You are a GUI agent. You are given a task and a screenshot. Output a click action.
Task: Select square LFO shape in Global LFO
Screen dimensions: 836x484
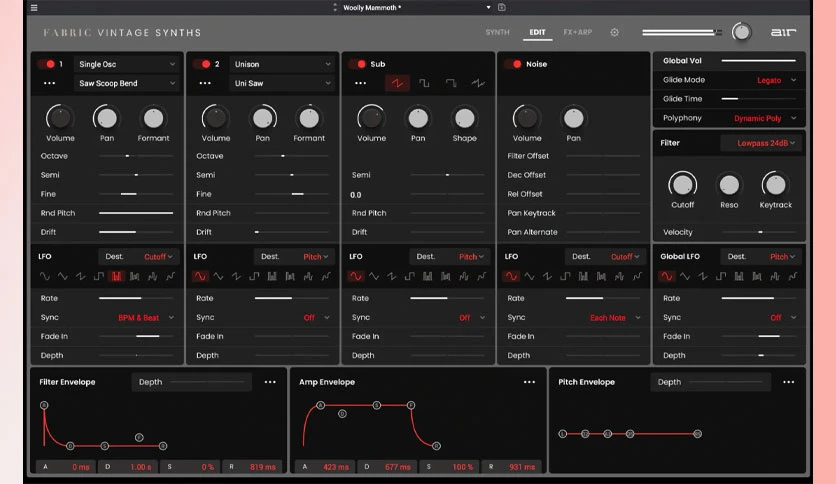(x=721, y=276)
